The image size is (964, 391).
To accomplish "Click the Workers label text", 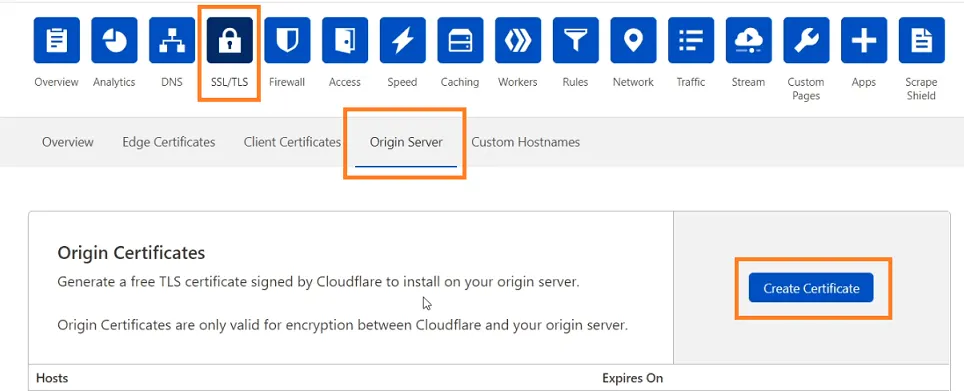I will 518,82.
